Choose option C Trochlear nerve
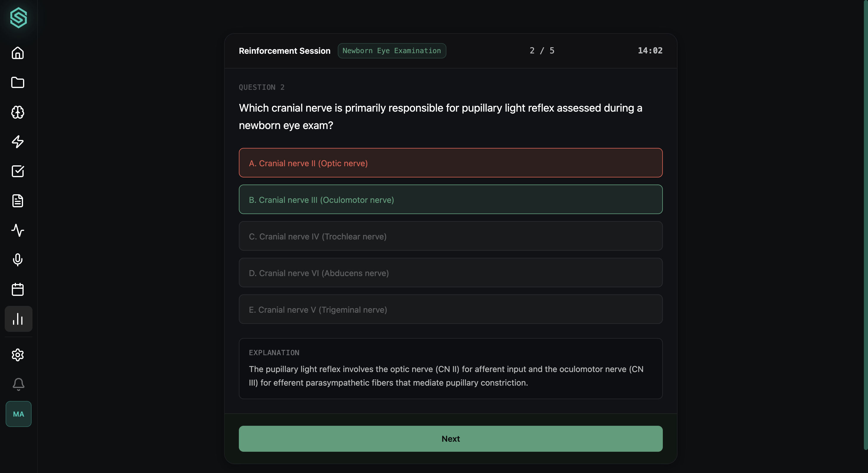868x473 pixels. 451,236
